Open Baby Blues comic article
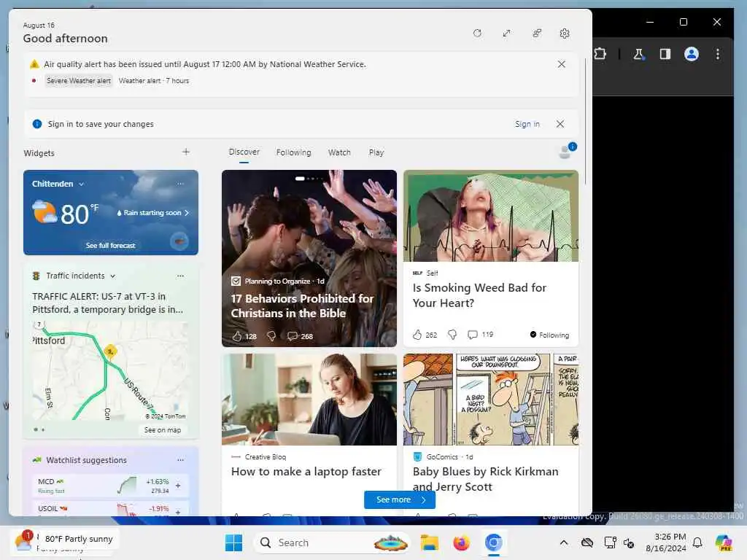 coord(485,479)
